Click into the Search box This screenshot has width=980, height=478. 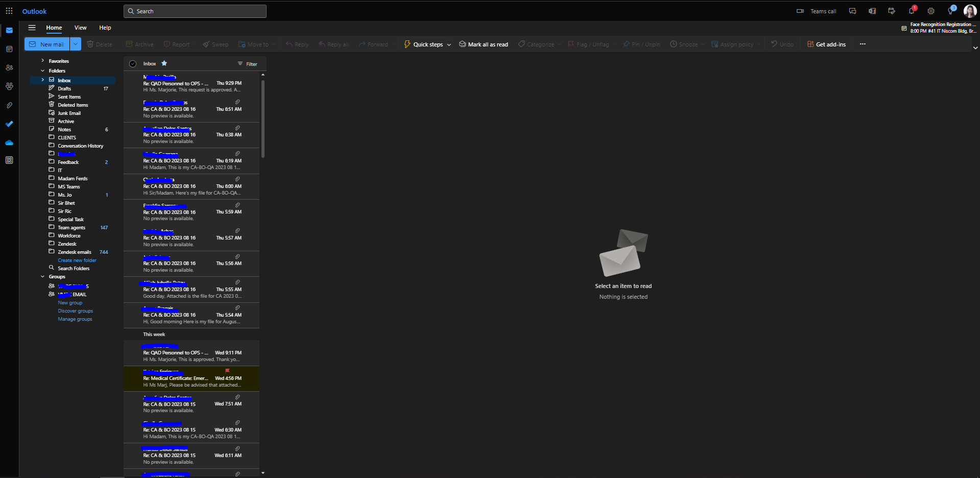tap(195, 11)
